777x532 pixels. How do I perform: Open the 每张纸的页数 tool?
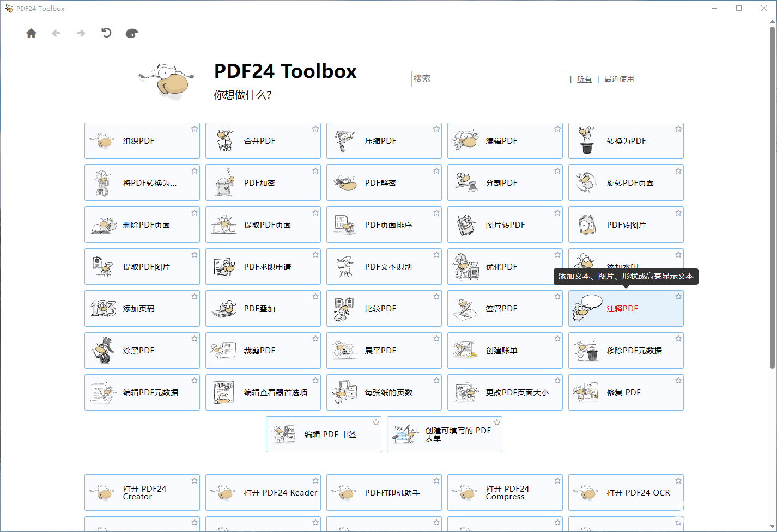[x=384, y=392]
